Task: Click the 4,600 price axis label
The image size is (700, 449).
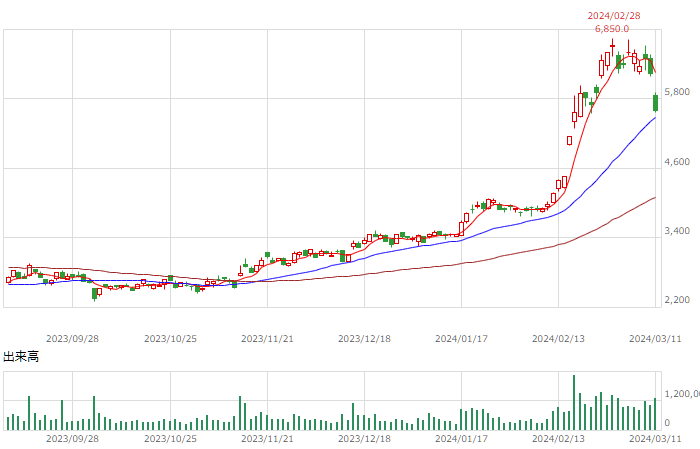Action: pos(677,162)
